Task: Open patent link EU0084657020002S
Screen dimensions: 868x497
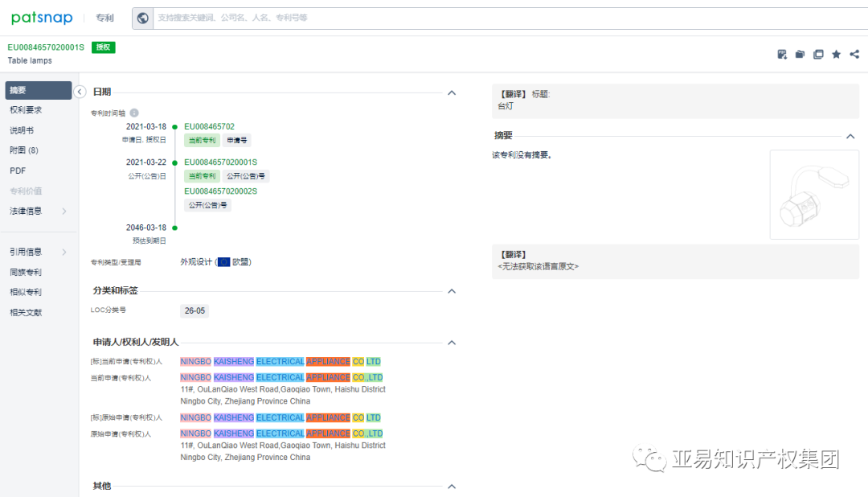Action: 220,191
